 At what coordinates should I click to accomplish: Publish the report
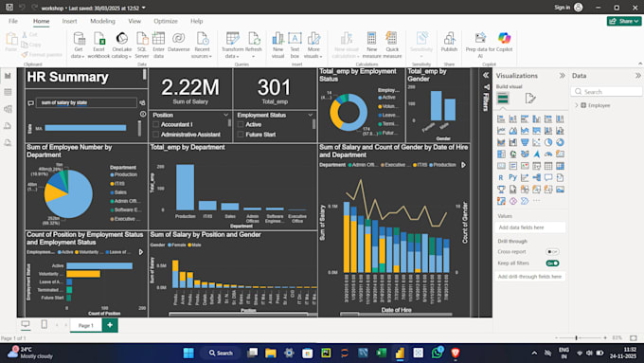pyautogui.click(x=449, y=42)
